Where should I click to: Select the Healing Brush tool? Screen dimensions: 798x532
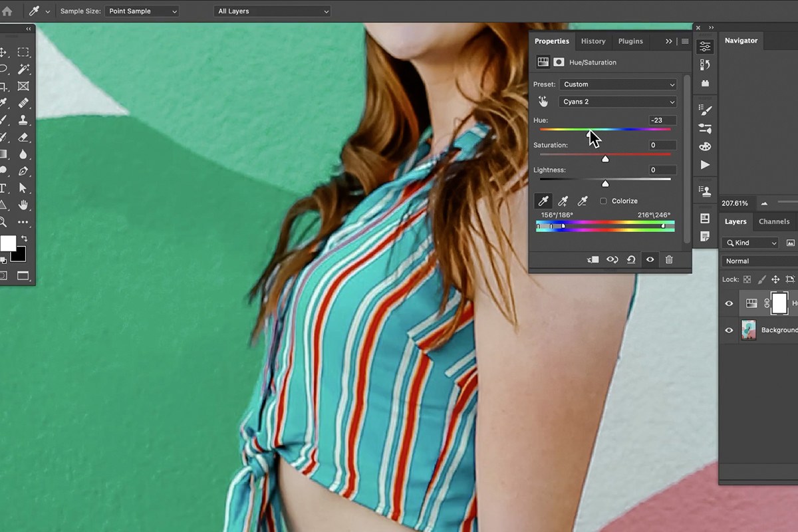point(23,103)
